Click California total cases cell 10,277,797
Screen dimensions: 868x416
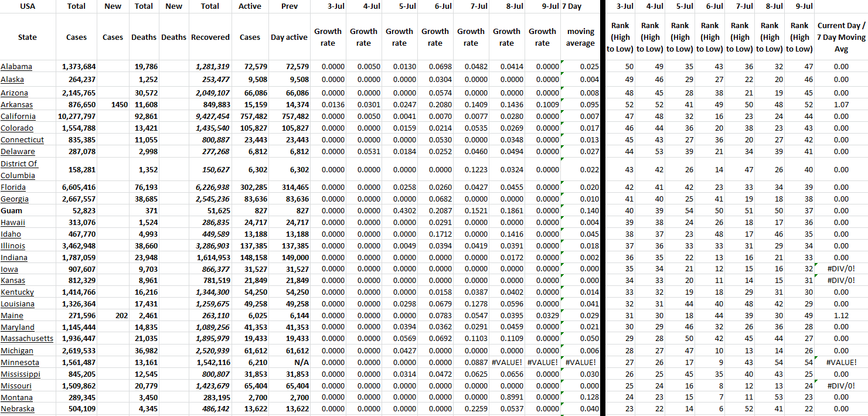76,117
